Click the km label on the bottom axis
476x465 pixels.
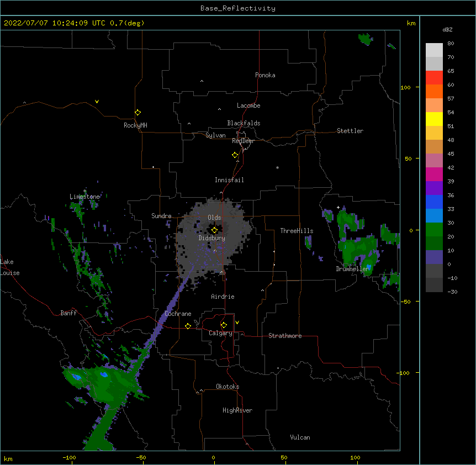[8, 458]
